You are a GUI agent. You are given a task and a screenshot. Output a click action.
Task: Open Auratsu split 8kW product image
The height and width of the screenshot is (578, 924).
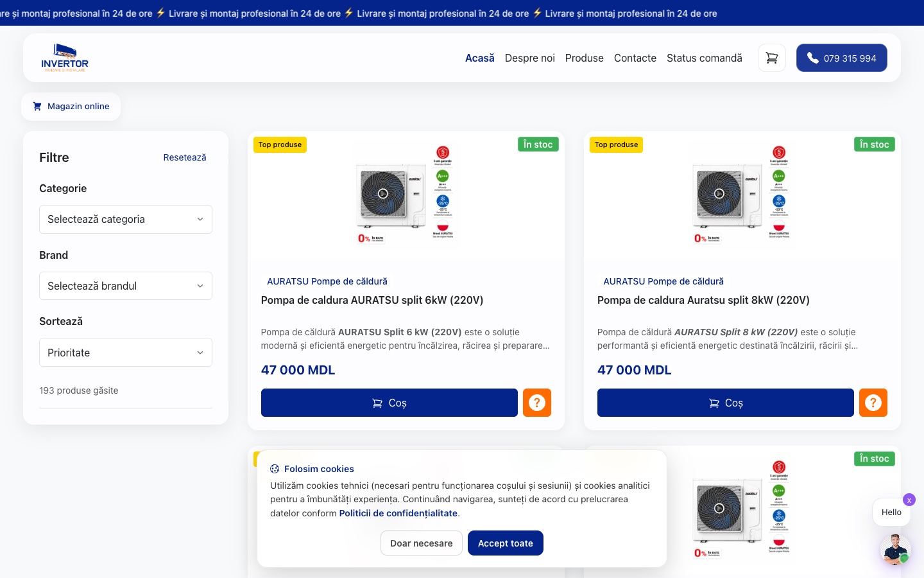[742, 196]
